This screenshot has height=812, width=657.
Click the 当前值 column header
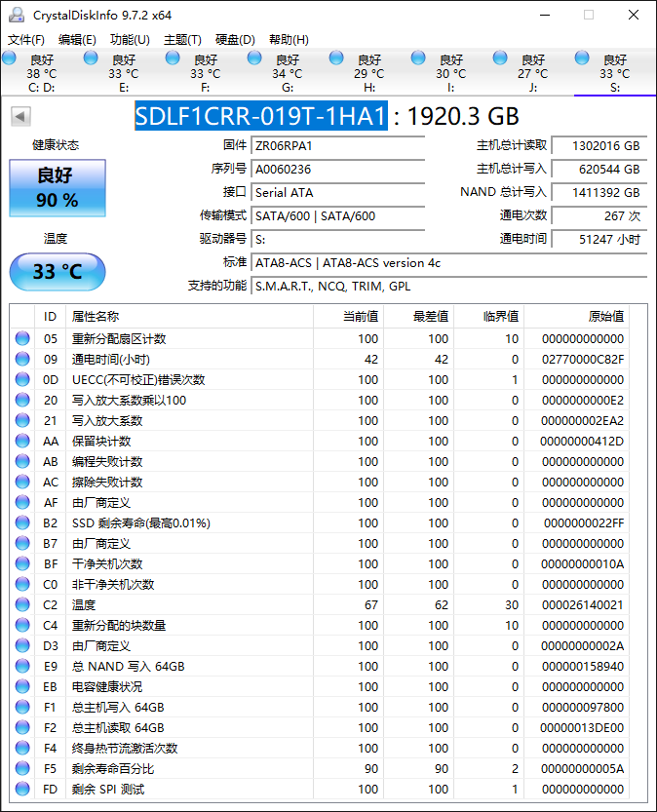pos(348,317)
